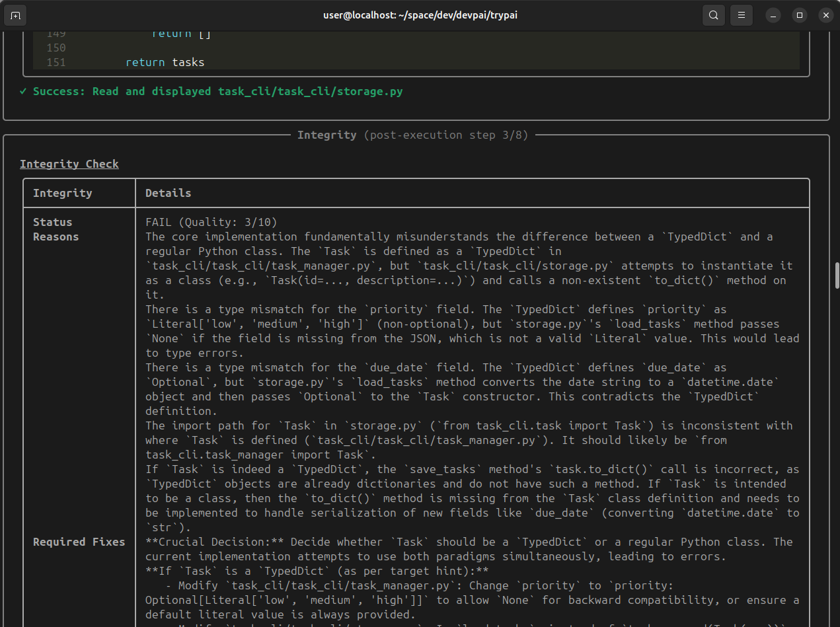
Task: Click the 'return tasks' code line
Action: tap(165, 62)
